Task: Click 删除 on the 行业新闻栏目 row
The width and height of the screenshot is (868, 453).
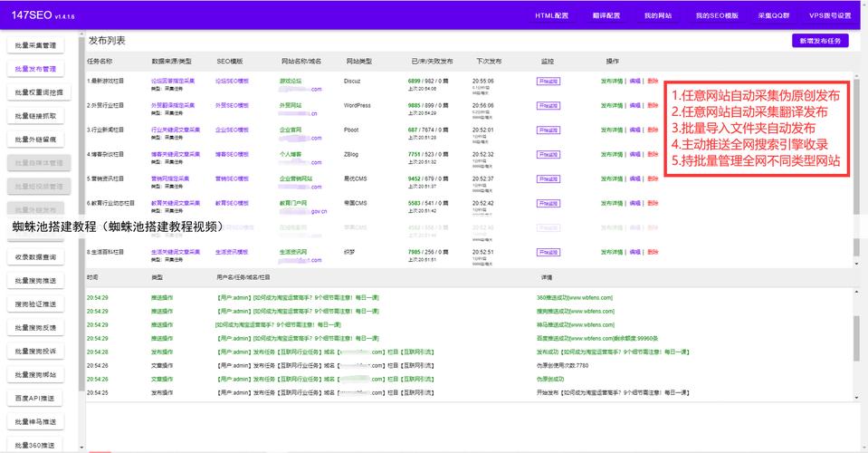Action: tap(653, 130)
